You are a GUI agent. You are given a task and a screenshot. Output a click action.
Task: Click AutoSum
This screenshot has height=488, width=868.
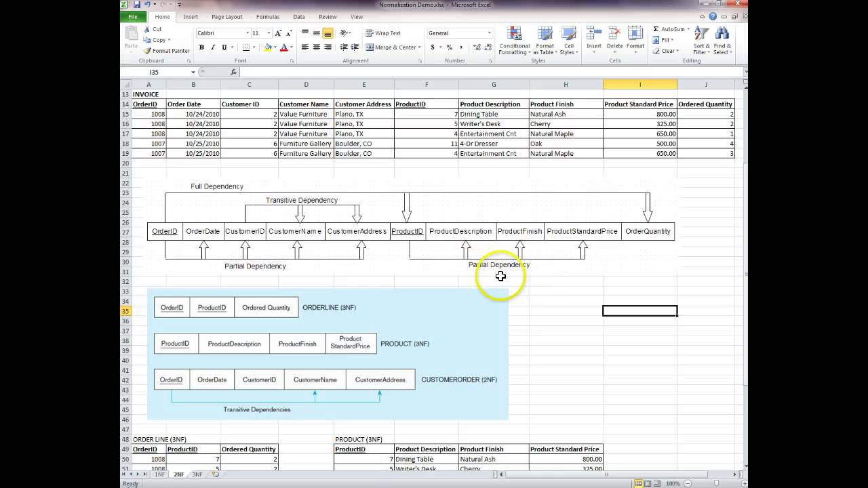671,29
